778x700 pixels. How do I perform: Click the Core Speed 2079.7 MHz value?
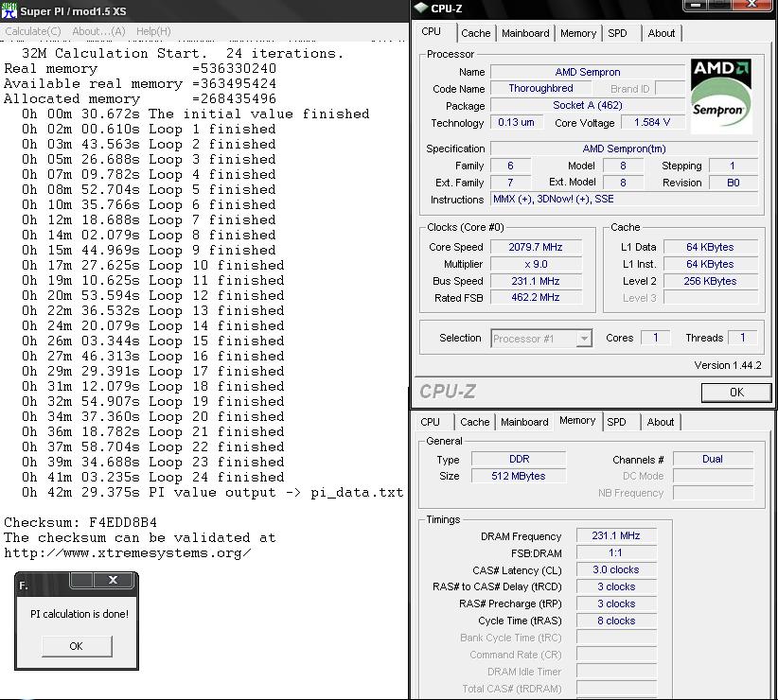coord(536,247)
